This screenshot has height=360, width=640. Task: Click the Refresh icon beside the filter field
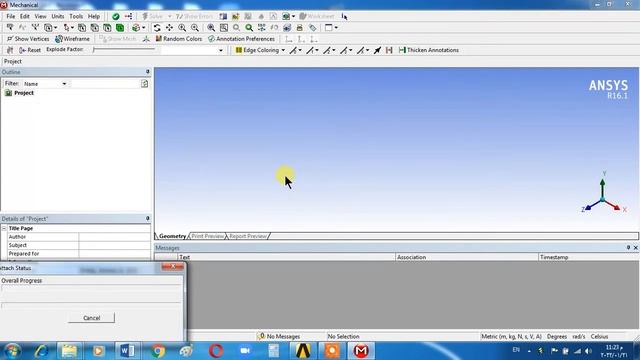pyautogui.click(x=144, y=84)
